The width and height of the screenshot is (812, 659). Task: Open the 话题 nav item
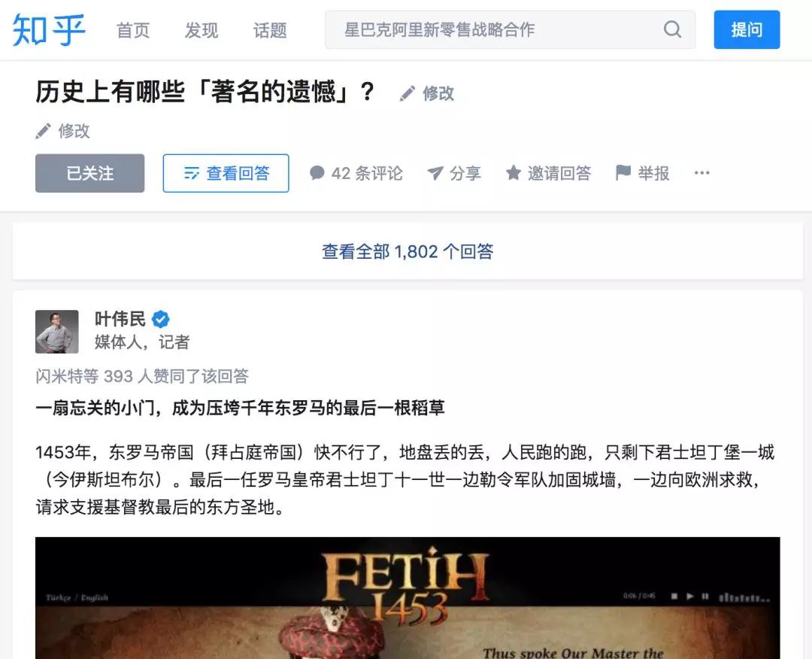(270, 30)
